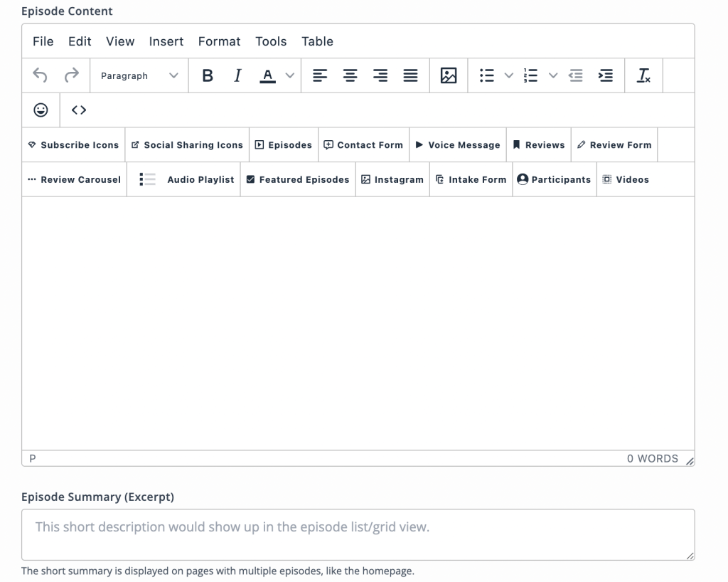Click the Undo icon
This screenshot has height=582, width=728.
coord(41,75)
